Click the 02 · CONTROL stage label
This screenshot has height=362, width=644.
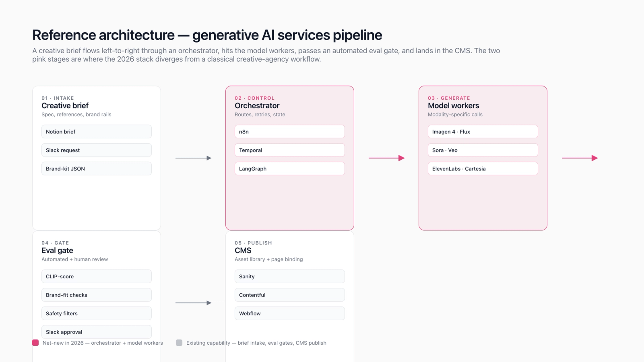click(x=254, y=98)
